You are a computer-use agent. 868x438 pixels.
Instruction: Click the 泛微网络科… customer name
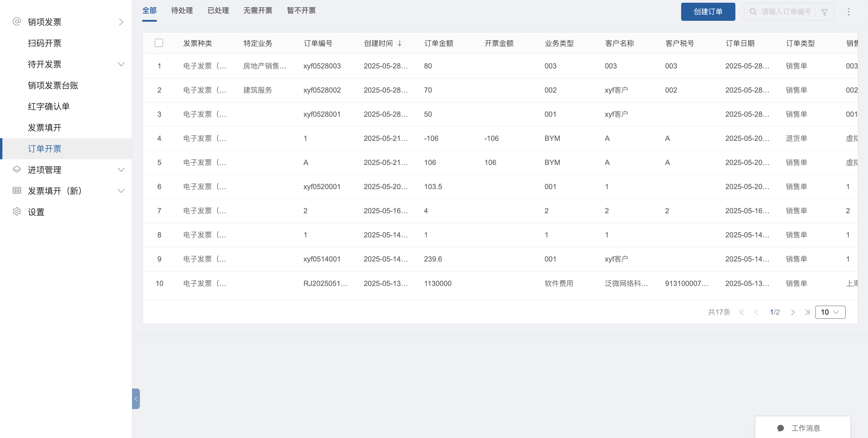pyautogui.click(x=626, y=283)
